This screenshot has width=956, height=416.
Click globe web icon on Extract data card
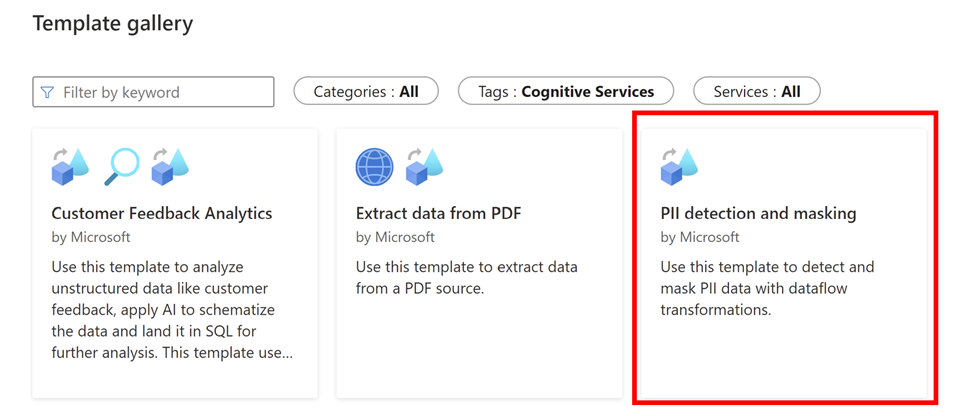coord(374,167)
